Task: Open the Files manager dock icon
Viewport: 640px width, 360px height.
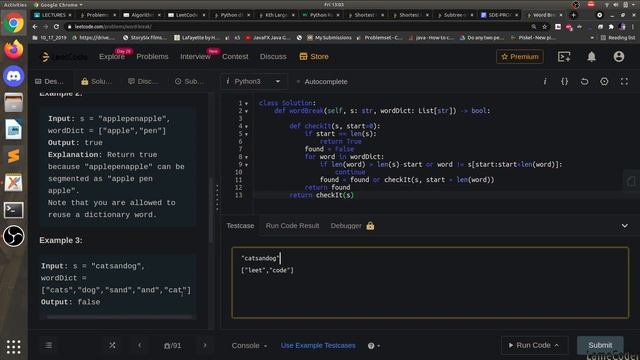Action: [x=13, y=102]
